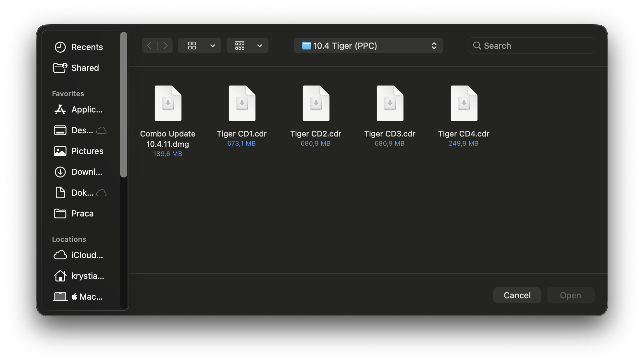Viewport: 644px width, 364px height.
Task: Open the view style dropdown
Action: click(199, 45)
